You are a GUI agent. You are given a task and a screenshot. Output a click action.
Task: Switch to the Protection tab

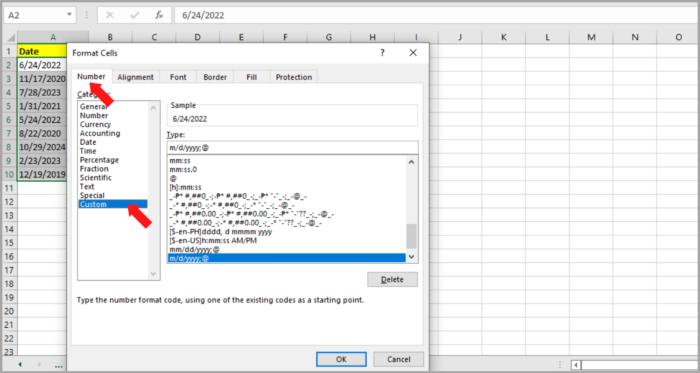(x=294, y=77)
